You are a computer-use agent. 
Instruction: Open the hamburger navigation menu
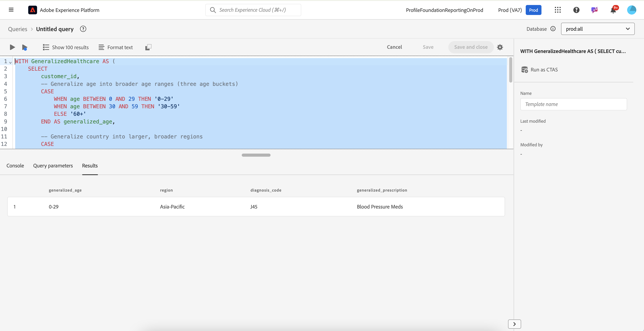(x=11, y=10)
